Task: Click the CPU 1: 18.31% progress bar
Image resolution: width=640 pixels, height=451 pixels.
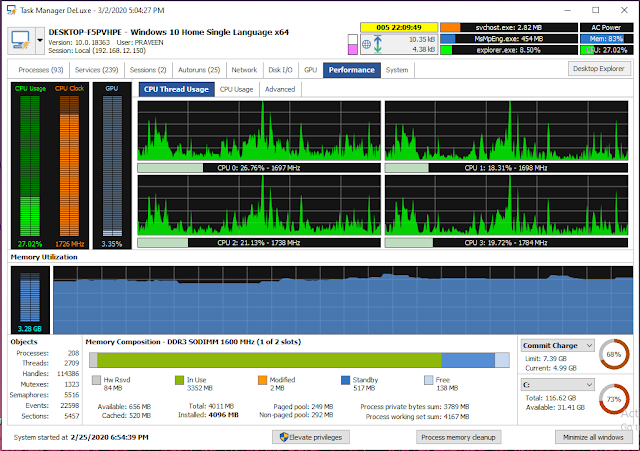Action: pyautogui.click(x=506, y=168)
